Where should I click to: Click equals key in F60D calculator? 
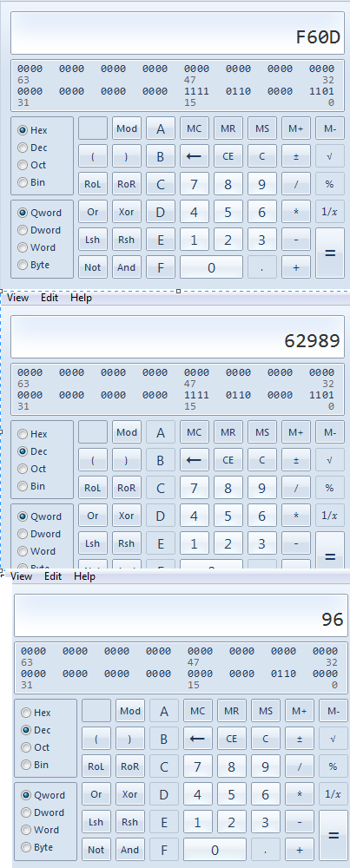coord(329,253)
